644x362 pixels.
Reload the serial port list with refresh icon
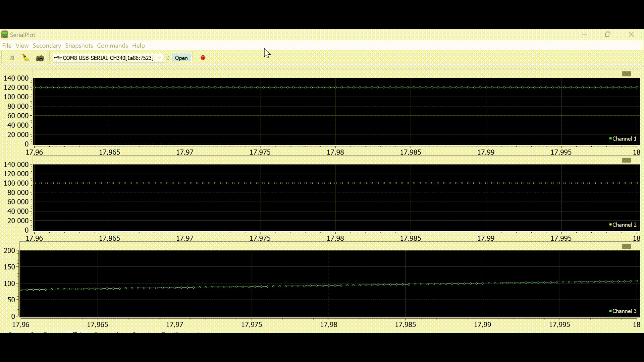(x=168, y=58)
